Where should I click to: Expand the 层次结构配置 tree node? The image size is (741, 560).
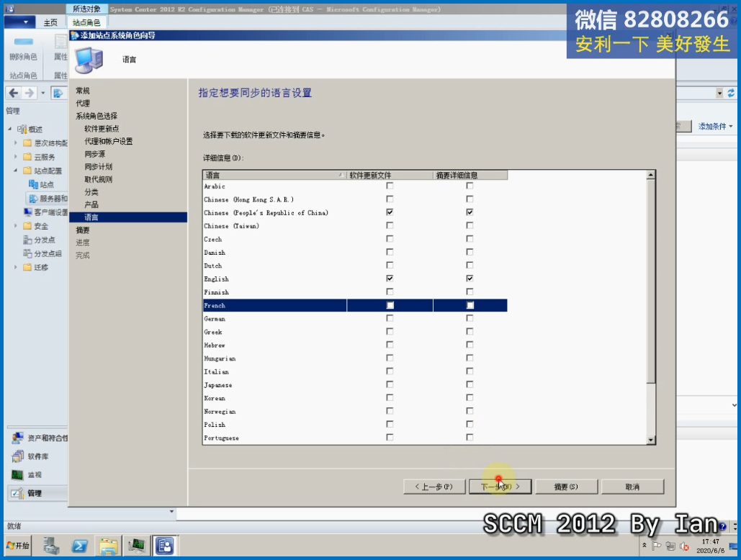point(16,143)
